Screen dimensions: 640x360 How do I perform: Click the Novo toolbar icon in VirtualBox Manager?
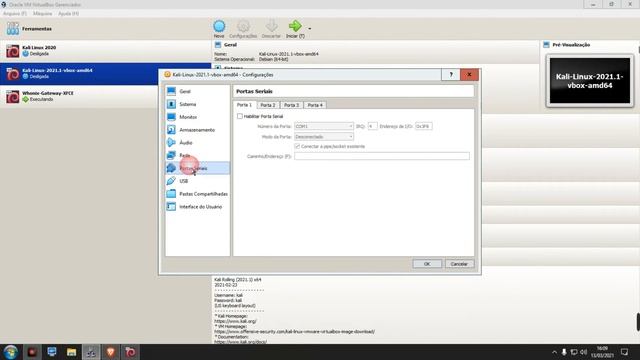point(219,29)
